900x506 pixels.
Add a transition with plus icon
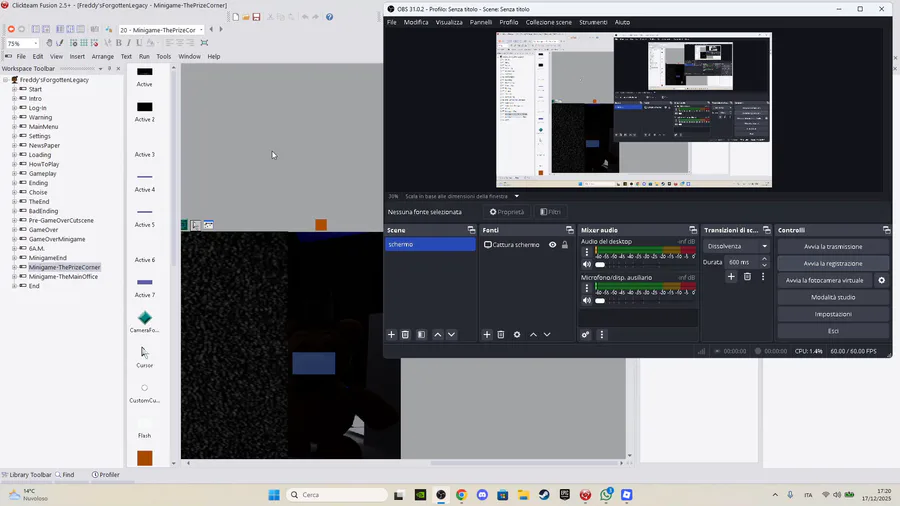[x=731, y=277]
